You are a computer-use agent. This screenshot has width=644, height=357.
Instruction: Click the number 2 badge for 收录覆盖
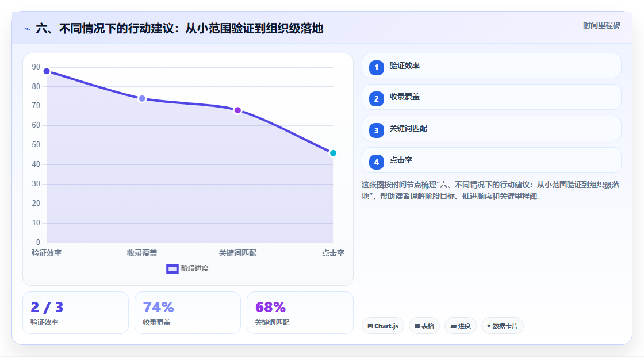(376, 99)
